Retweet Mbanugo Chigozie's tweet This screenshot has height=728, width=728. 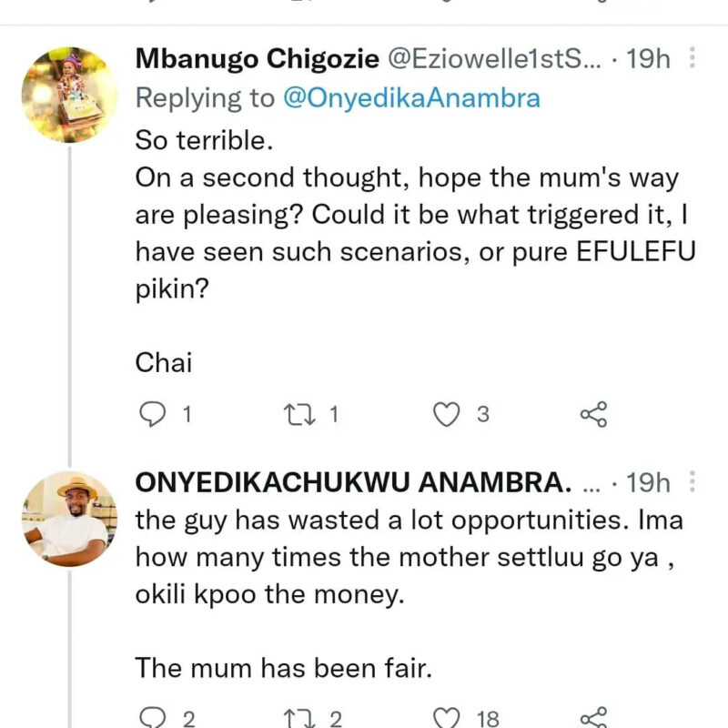(298, 415)
